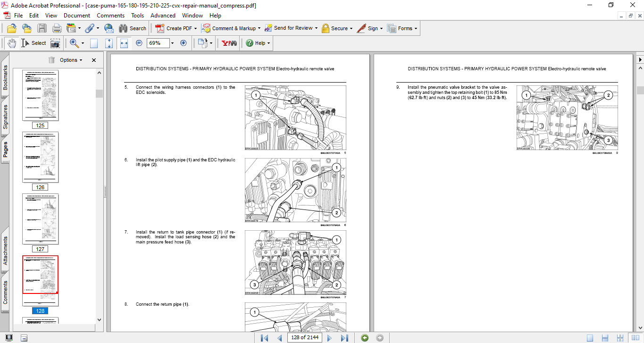This screenshot has width=644, height=343.
Task: Click the Print icon in toolbar
Action: point(57,28)
